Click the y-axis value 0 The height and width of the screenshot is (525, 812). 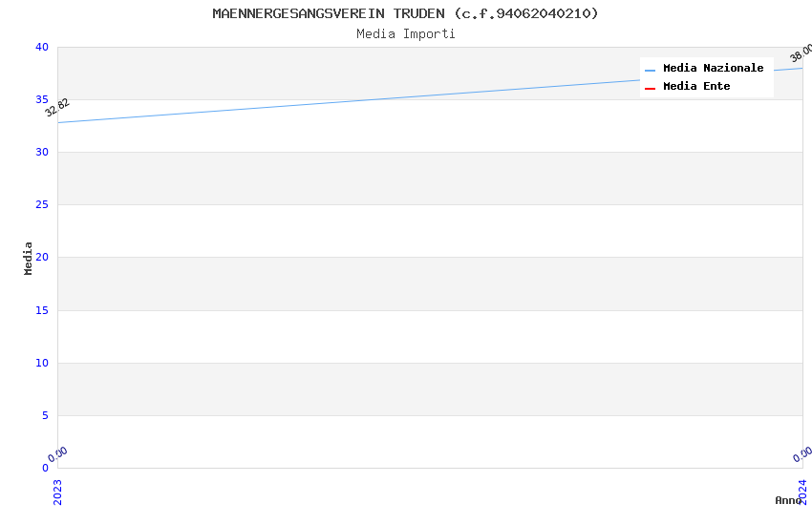46,468
